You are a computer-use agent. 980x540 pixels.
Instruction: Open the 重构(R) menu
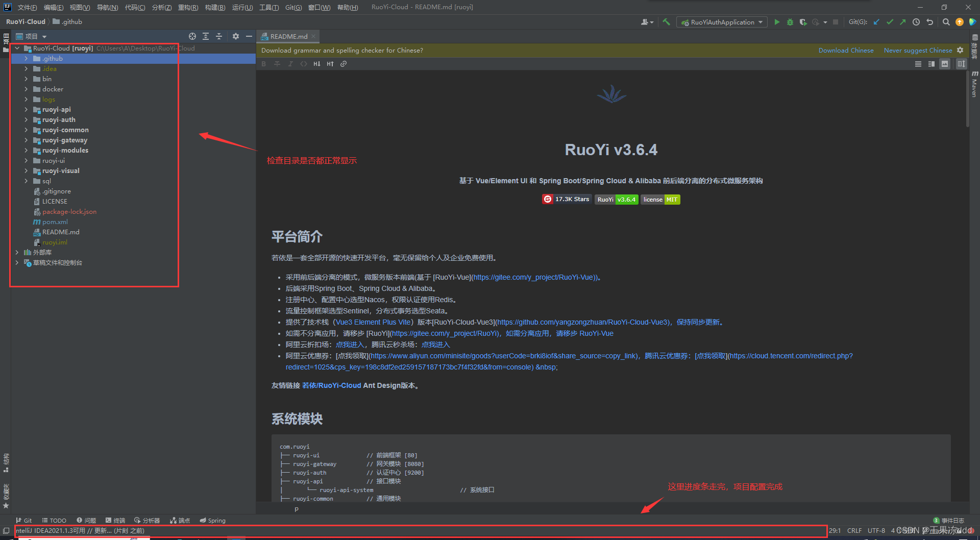pyautogui.click(x=188, y=7)
